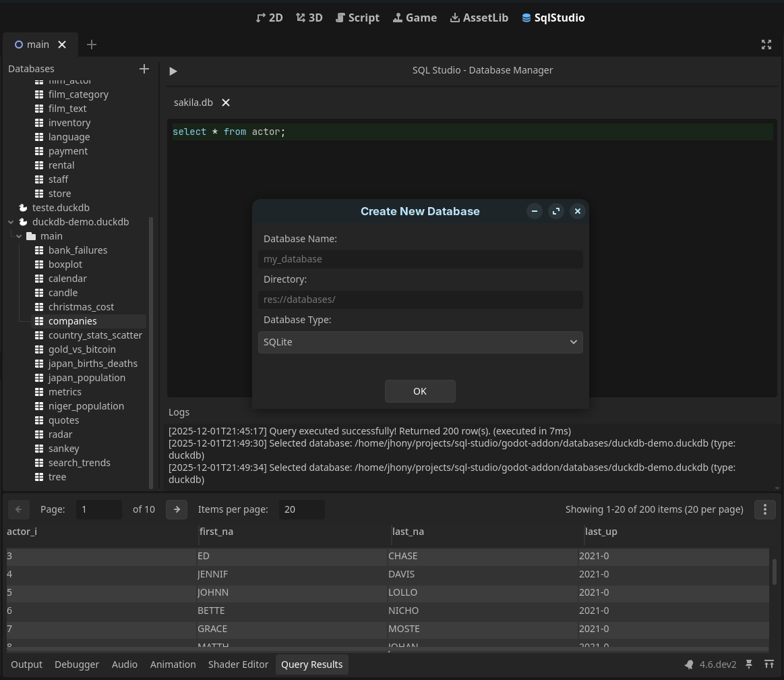Click the Database Name input field

coord(420,259)
